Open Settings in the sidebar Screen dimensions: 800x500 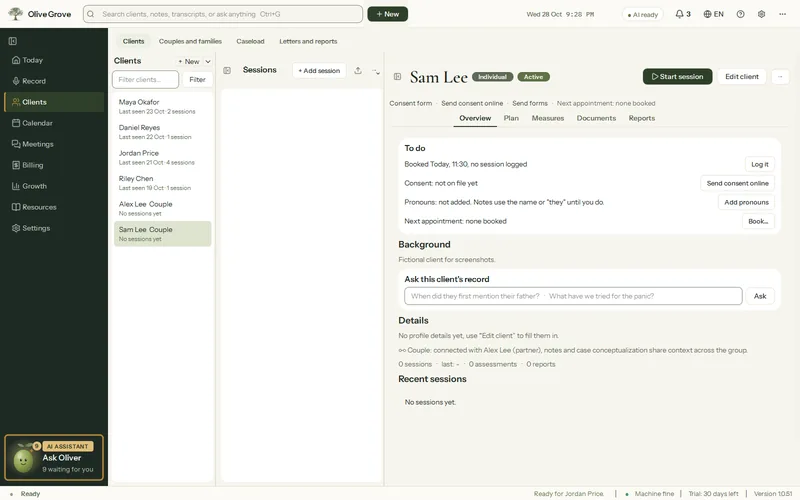point(54,228)
